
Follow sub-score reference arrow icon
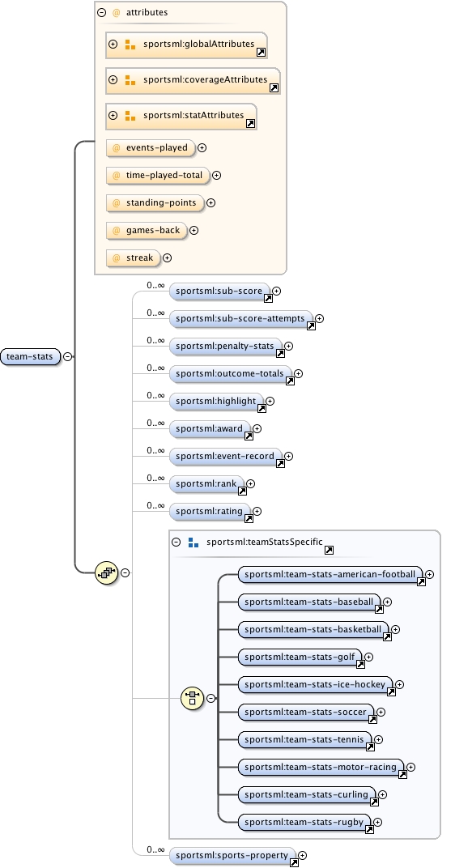click(269, 298)
